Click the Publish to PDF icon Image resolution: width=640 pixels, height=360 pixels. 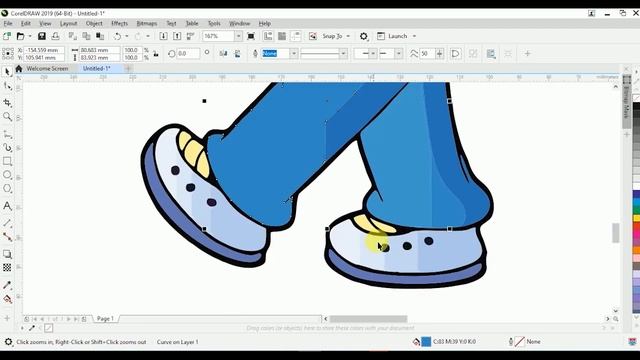pyautogui.click(x=190, y=36)
